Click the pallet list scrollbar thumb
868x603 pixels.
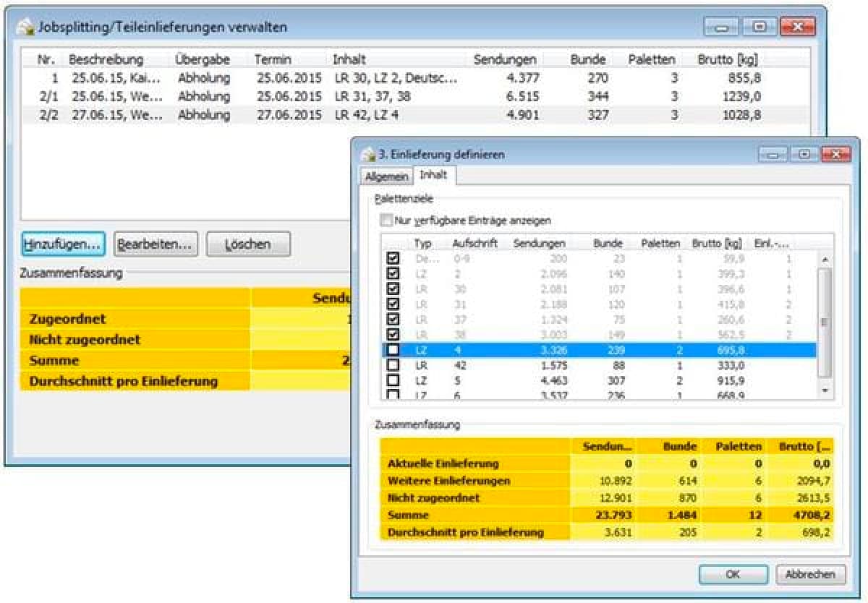click(x=825, y=322)
